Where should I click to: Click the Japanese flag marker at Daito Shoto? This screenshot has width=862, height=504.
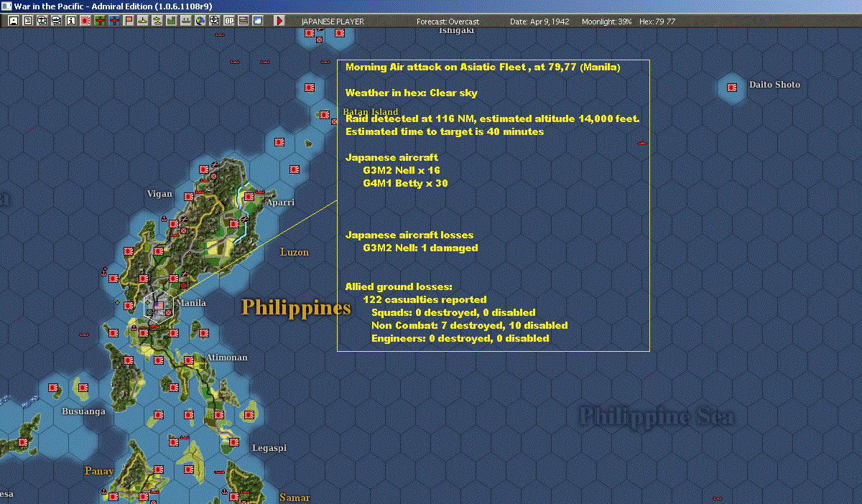tap(732, 87)
